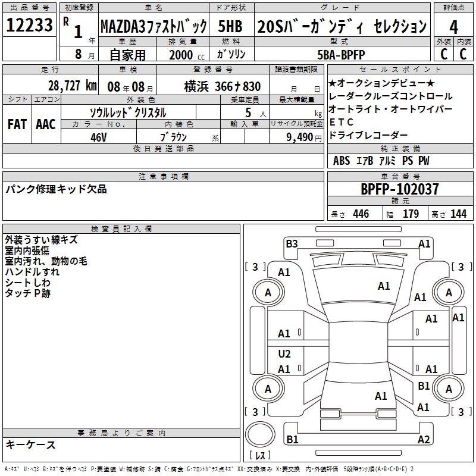Click the オートライト・オートワイパー line

tap(390, 109)
